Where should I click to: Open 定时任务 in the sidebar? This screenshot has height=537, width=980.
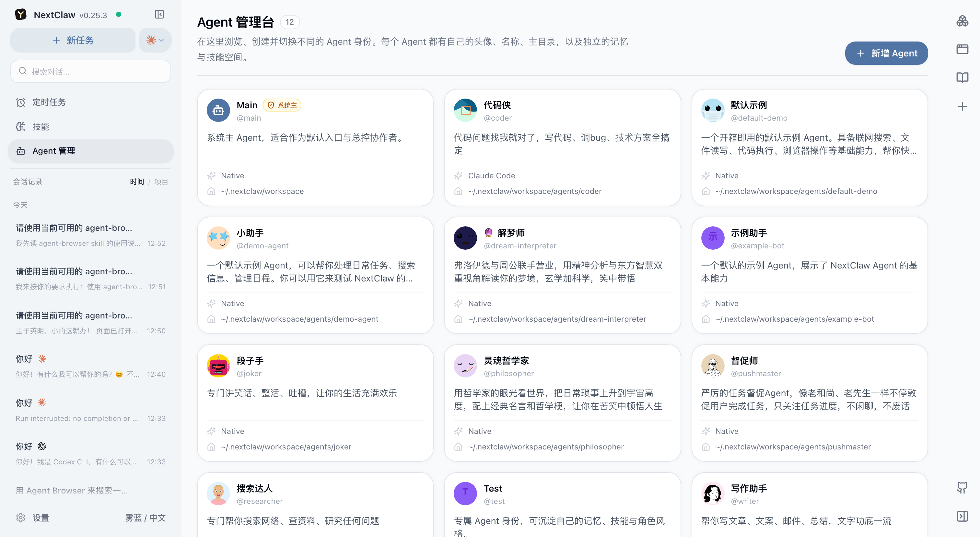90,102
